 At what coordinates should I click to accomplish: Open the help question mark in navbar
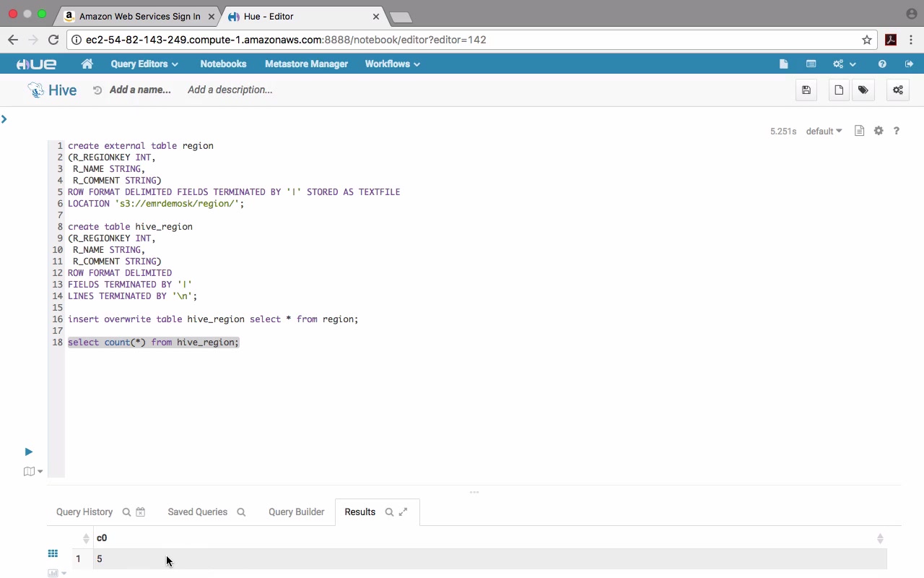point(882,64)
